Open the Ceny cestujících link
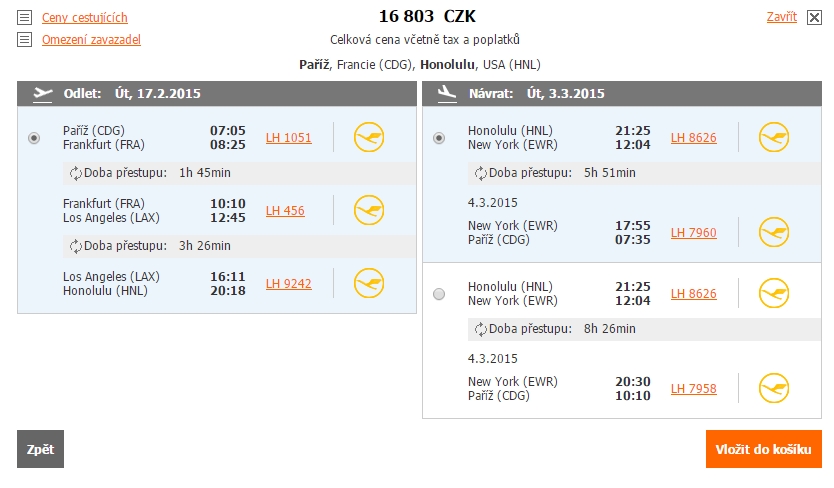 (85, 18)
